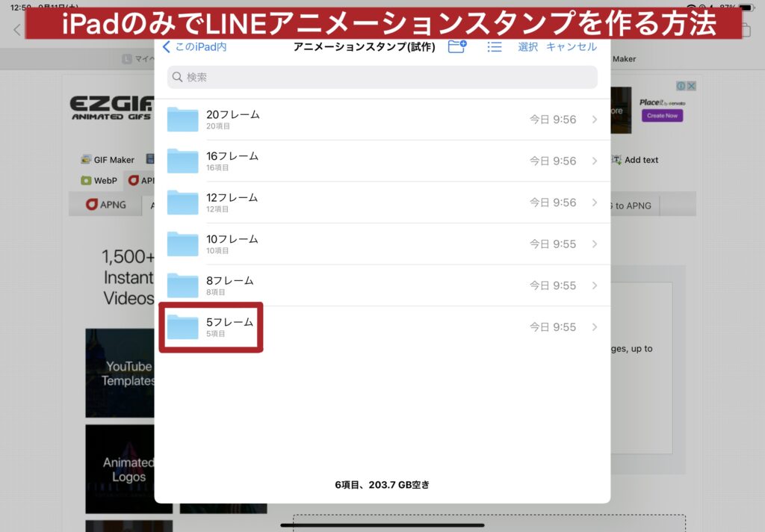Click the EZGIF logo in the browser
Screen dimensions: 765x532
point(112,108)
